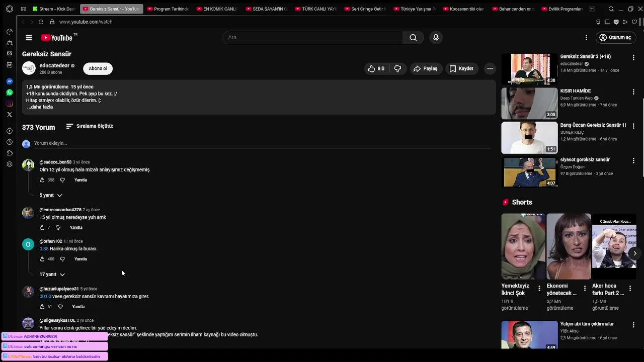Click the YouTube search magnifier button

(413, 37)
